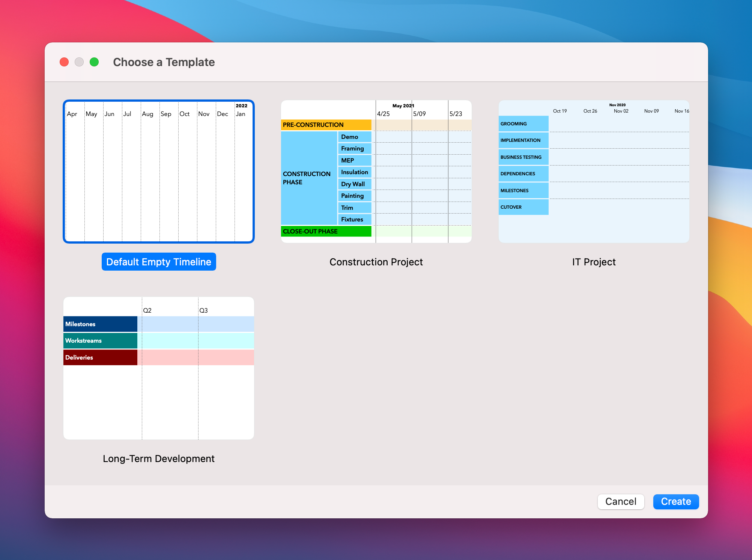This screenshot has height=560, width=752.
Task: Click the Workstreams row in Long-Term Development preview
Action: coord(100,340)
